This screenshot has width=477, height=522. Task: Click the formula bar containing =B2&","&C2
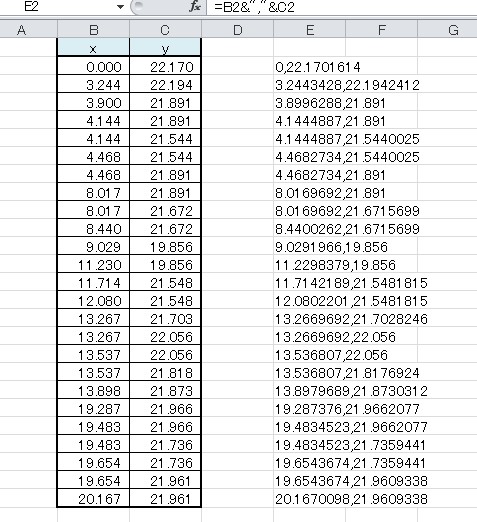point(342,7)
